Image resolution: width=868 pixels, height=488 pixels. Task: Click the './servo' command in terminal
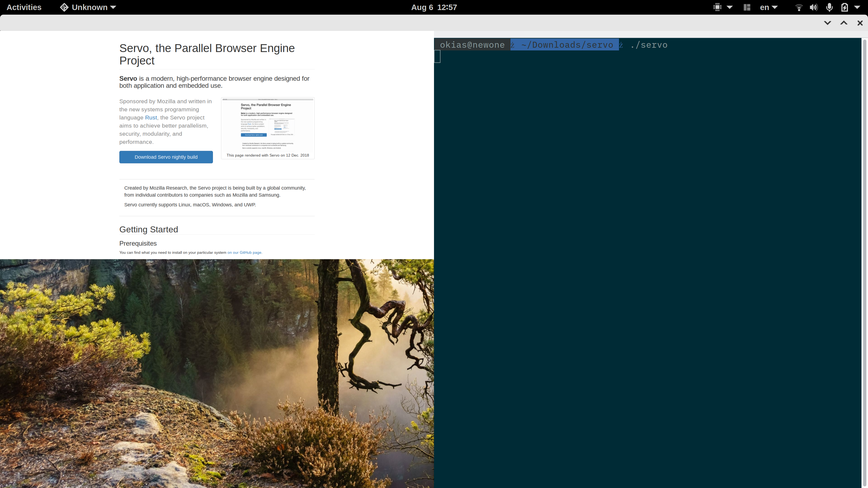pos(649,45)
